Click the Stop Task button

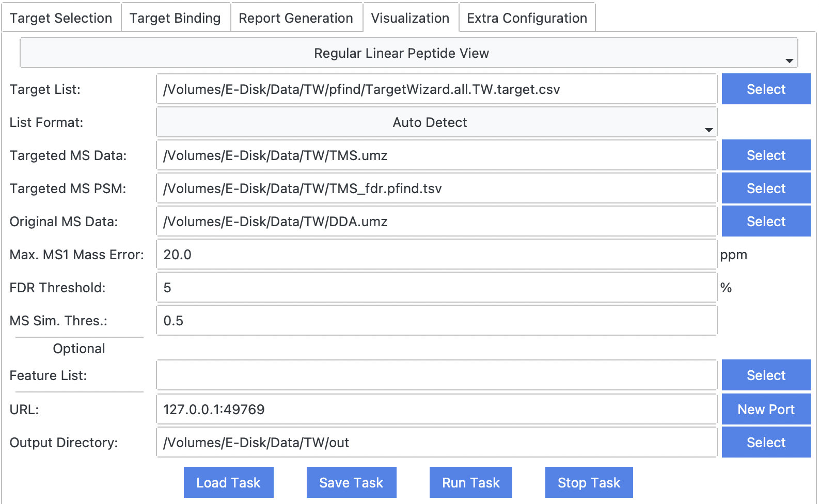pos(589,483)
